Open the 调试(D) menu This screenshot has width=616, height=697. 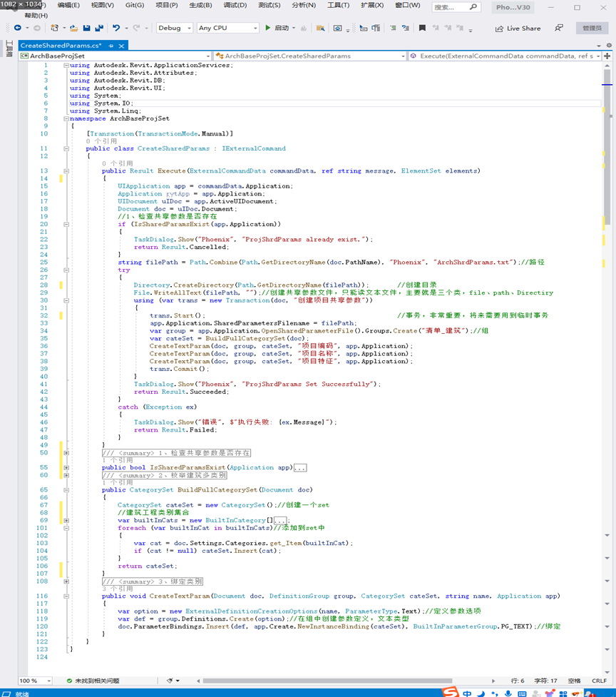point(235,5)
